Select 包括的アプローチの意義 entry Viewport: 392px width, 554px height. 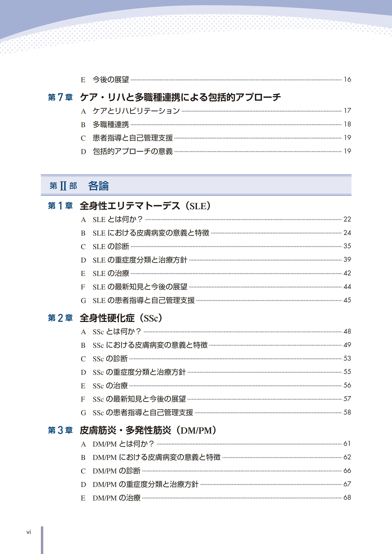pos(132,151)
